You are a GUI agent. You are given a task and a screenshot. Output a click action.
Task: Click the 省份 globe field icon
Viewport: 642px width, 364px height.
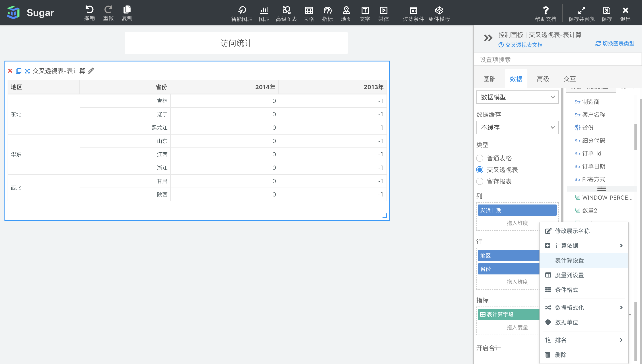[x=577, y=127]
